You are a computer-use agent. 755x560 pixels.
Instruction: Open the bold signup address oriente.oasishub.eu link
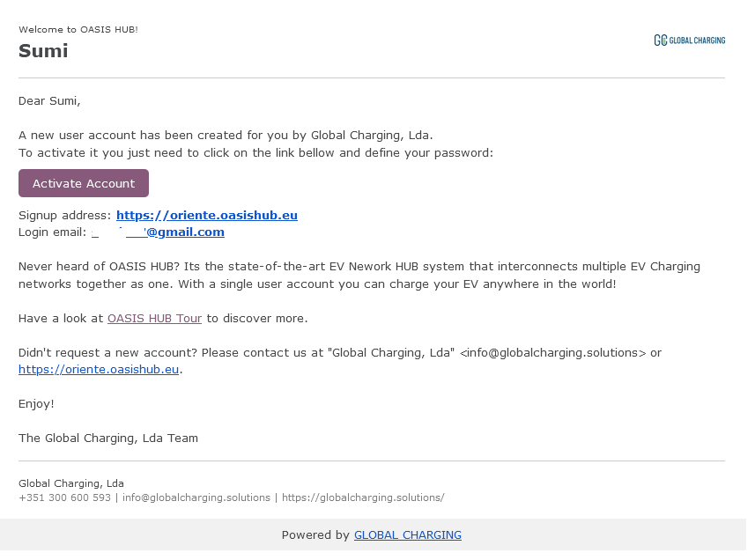point(206,215)
